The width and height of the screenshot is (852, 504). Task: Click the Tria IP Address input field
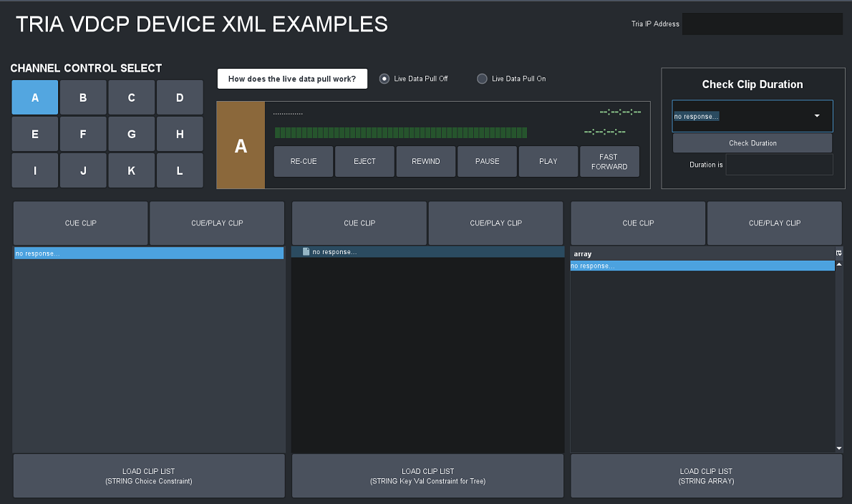[762, 24]
